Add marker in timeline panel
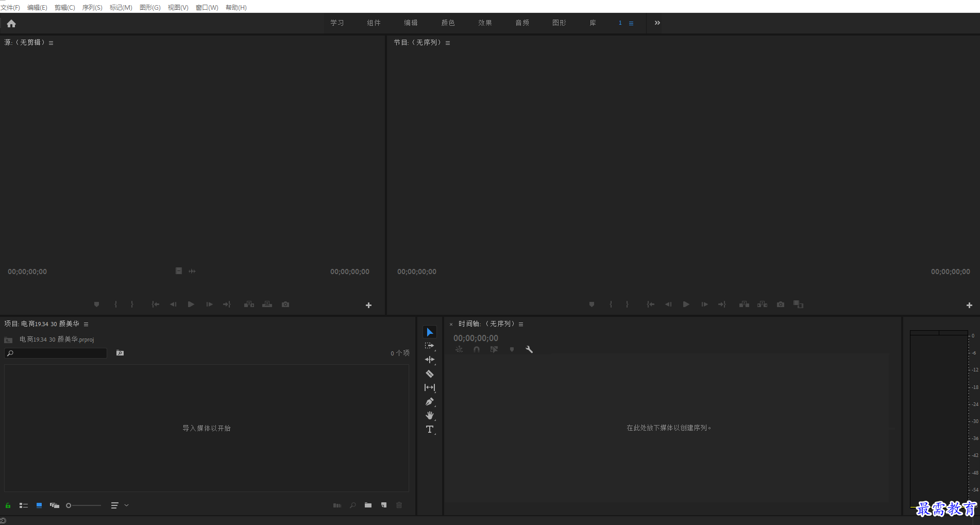980x525 pixels. pyautogui.click(x=512, y=349)
